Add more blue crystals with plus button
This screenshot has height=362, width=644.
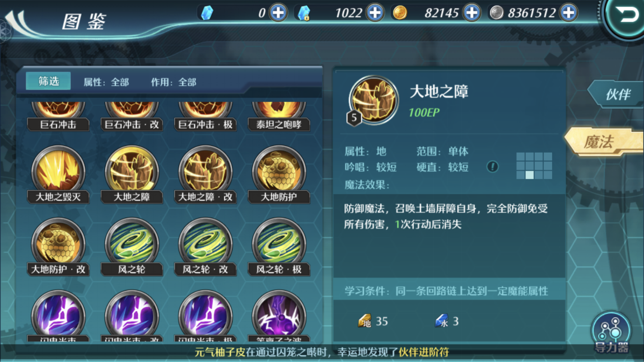coord(278,13)
